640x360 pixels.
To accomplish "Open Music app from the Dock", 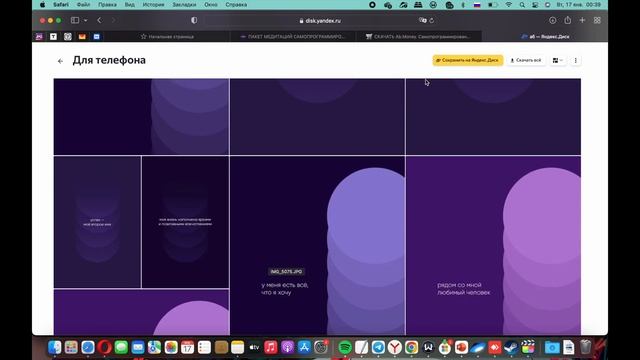I will tap(271, 347).
